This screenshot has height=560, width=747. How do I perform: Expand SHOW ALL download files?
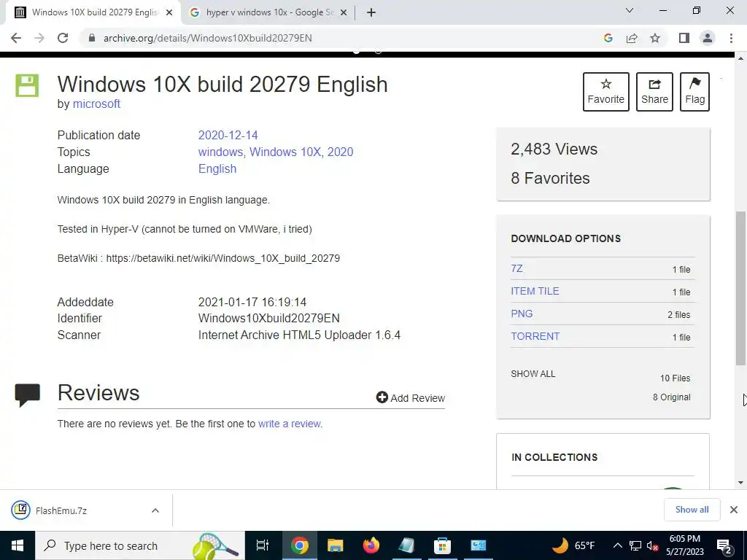tap(533, 374)
